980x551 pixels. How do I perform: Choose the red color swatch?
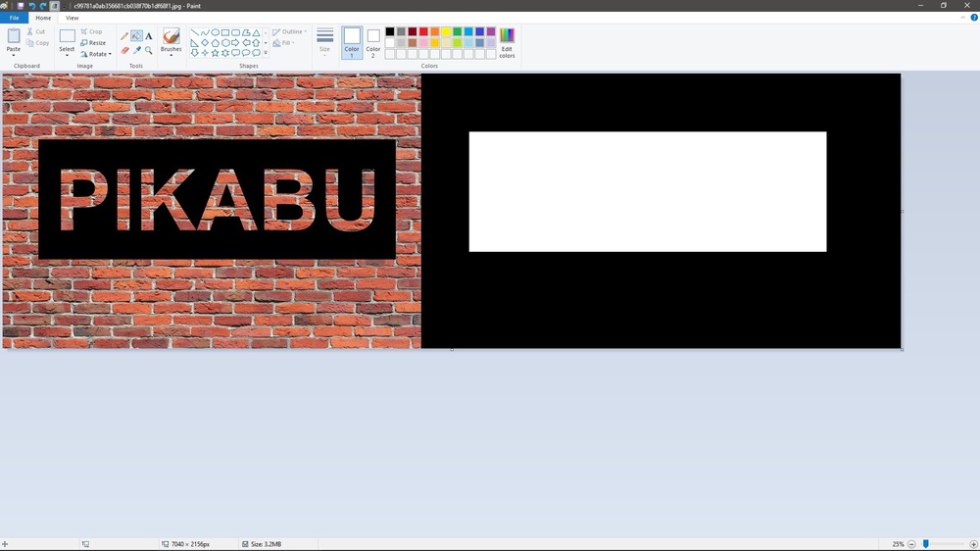(x=423, y=31)
